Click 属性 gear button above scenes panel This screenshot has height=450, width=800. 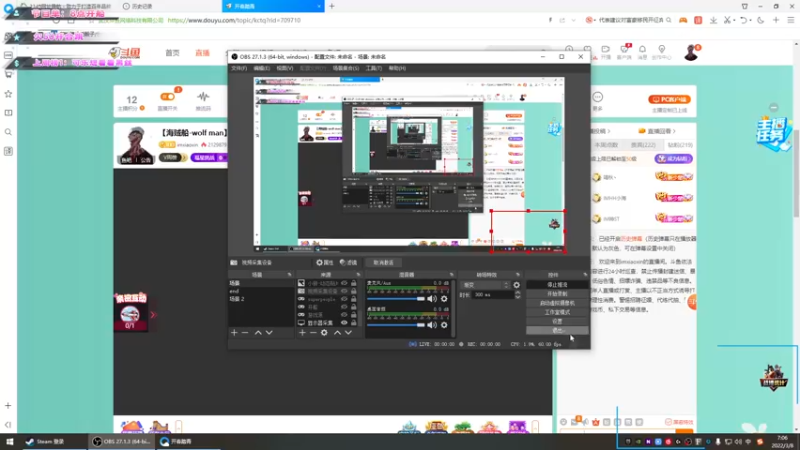[324, 262]
